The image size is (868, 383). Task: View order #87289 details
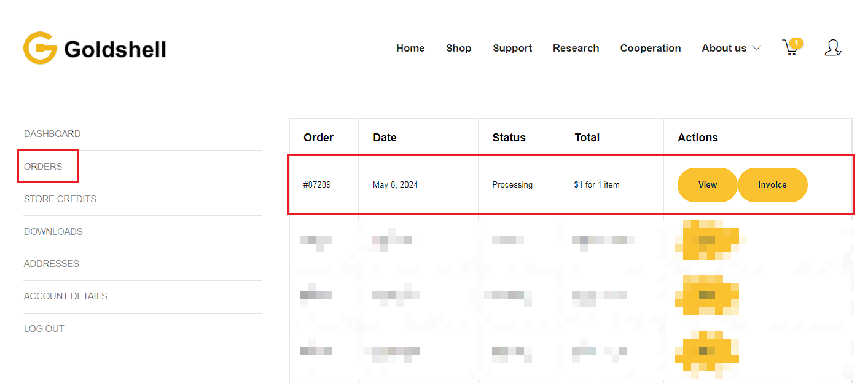click(x=707, y=184)
